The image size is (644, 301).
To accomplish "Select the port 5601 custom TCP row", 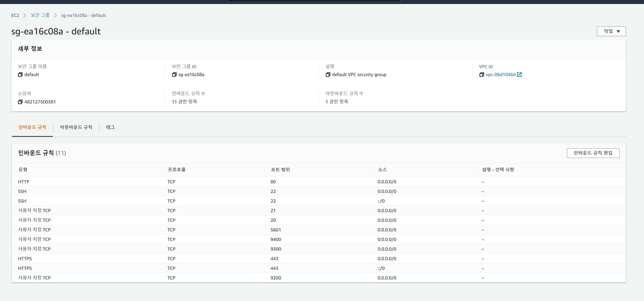I will [276, 230].
